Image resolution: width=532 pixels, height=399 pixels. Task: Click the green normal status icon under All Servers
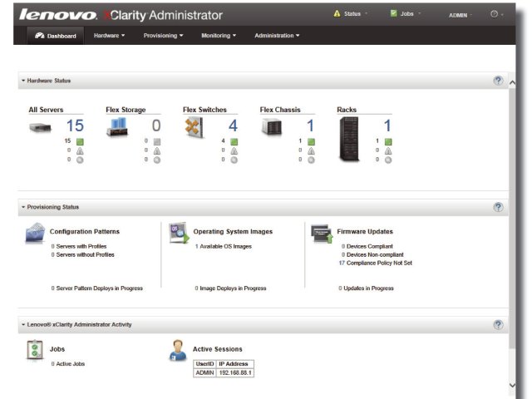pyautogui.click(x=80, y=141)
